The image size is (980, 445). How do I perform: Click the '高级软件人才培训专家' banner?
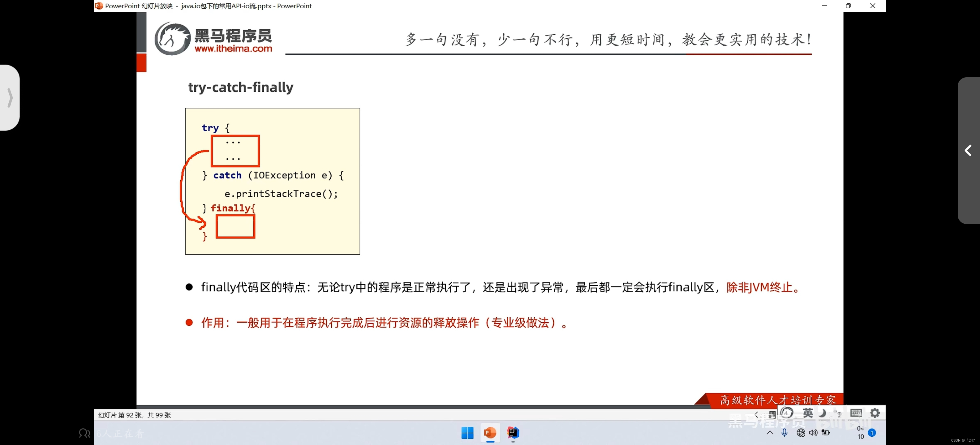[x=778, y=400]
